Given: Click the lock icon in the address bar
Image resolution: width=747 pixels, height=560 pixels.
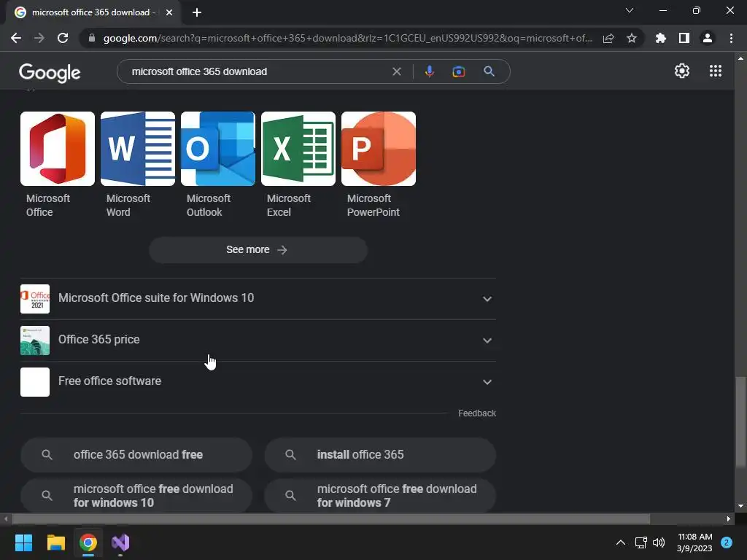Looking at the screenshot, I should 92,38.
